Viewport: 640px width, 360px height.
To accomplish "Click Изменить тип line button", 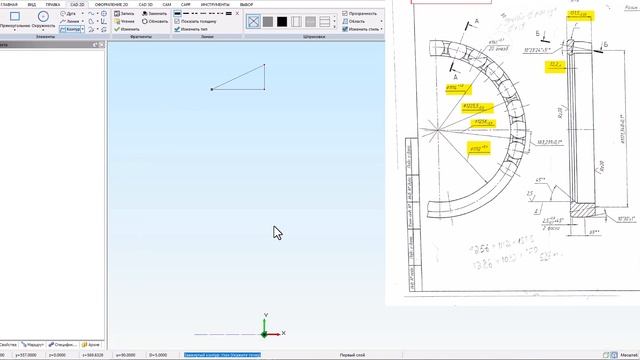I will [x=191, y=29].
